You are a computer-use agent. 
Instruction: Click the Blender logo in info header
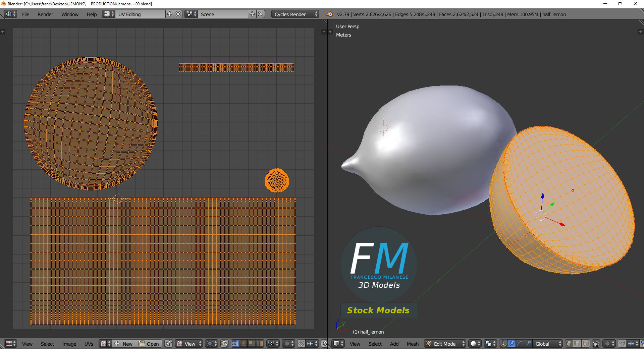click(329, 14)
